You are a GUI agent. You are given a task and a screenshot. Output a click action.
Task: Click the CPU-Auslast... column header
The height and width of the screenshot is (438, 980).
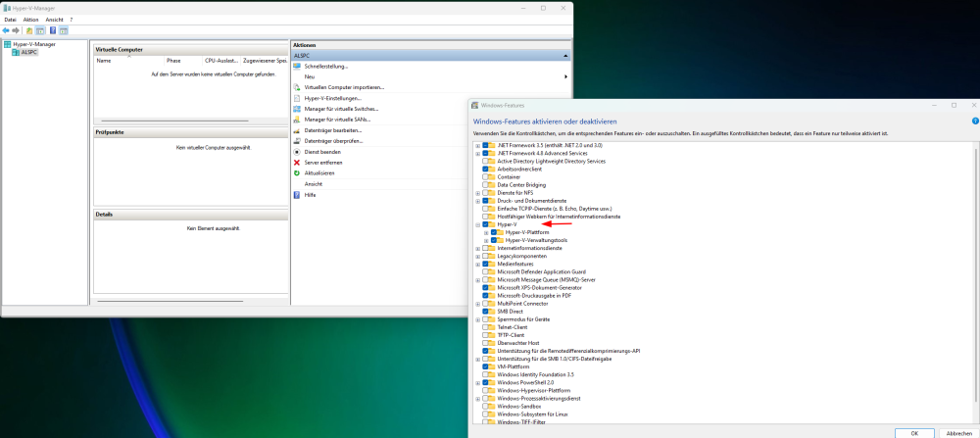click(x=221, y=61)
